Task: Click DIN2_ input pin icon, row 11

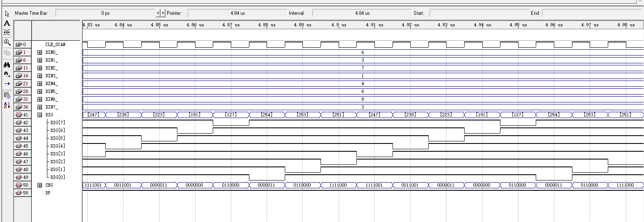Action: (19, 68)
